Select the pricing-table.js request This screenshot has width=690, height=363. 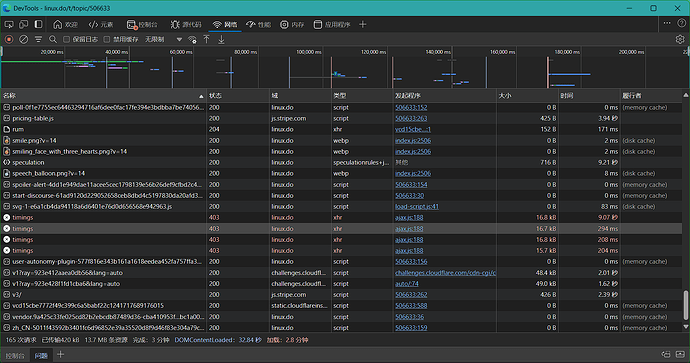click(341, 118)
